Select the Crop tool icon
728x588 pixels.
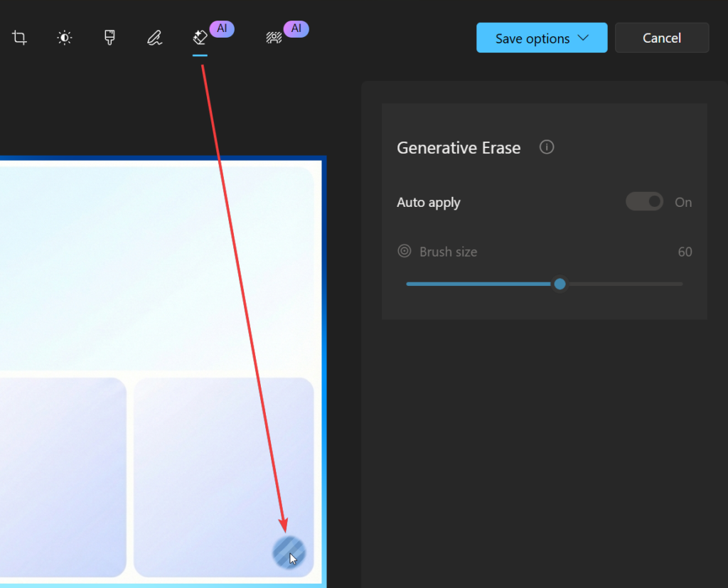(20, 38)
